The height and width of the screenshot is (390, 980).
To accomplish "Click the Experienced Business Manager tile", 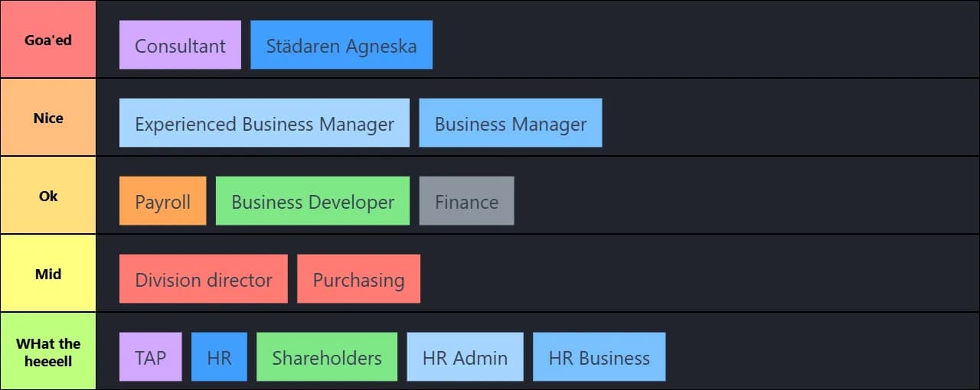I will point(264,123).
